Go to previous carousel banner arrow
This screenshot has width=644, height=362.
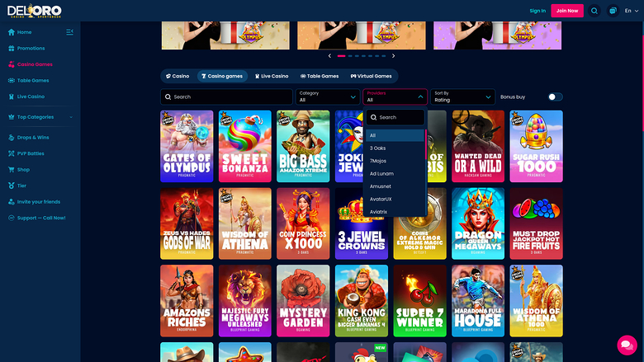[x=330, y=55]
